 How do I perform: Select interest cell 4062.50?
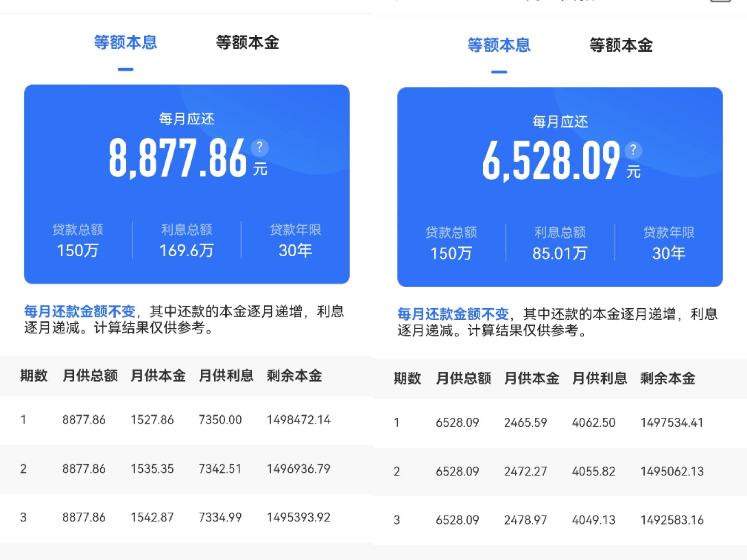594,422
